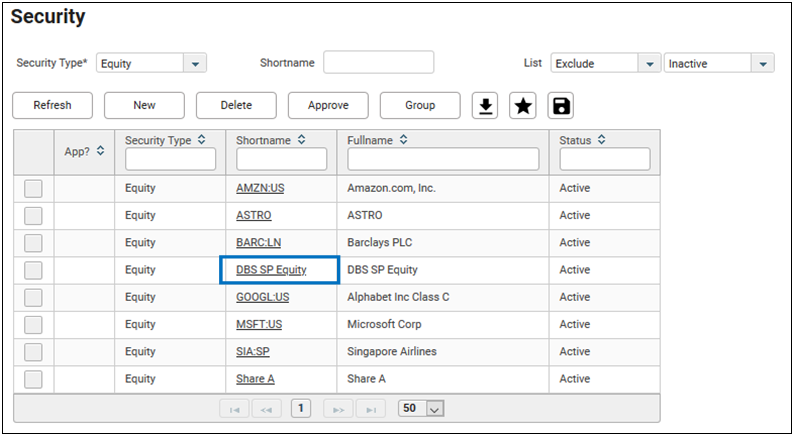Click the Shortname search field at top

pos(378,63)
